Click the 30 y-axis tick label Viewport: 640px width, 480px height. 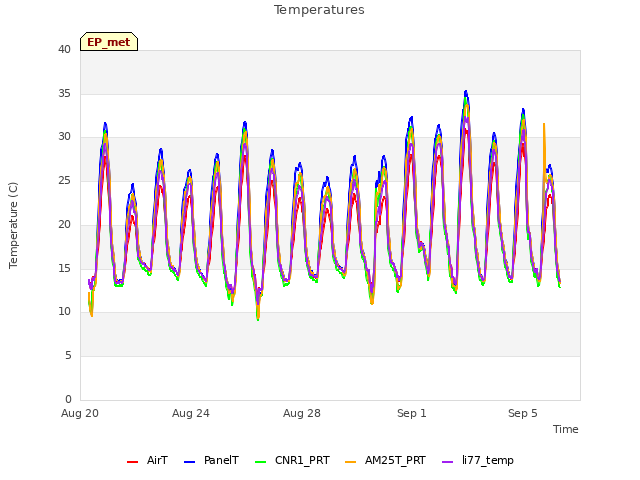tap(64, 137)
